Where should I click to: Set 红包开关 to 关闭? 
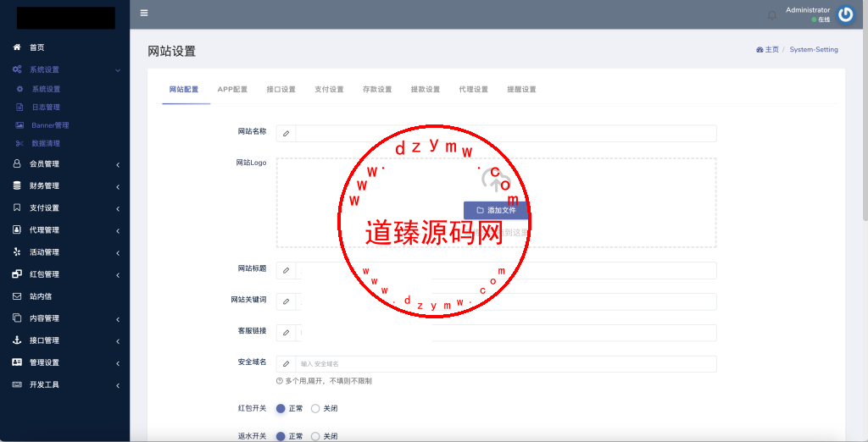click(315, 409)
